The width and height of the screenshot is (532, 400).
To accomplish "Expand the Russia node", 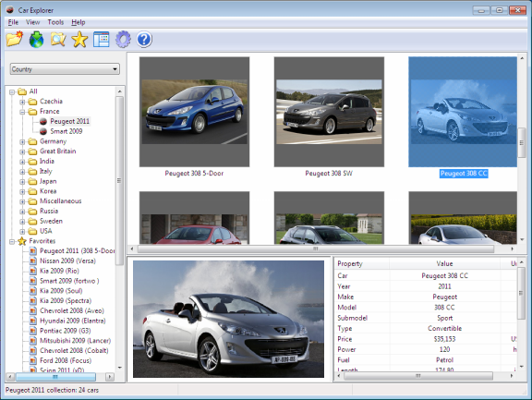I will (x=22, y=212).
